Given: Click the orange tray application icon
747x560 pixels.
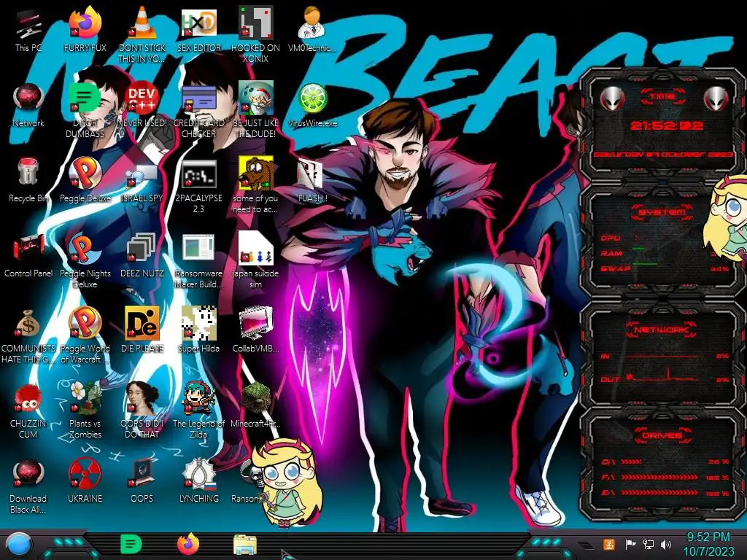Looking at the screenshot, I should (609, 544).
